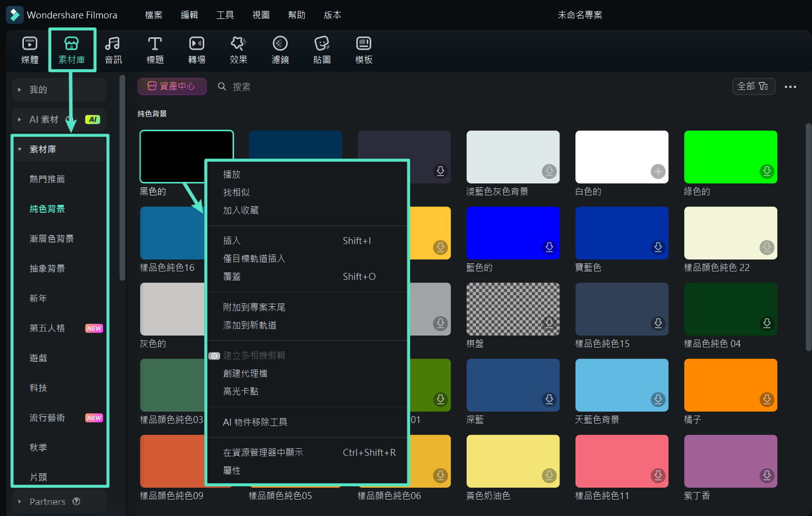The image size is (812, 516).
Task: Select the 流行藝術 category
Action: click(47, 418)
